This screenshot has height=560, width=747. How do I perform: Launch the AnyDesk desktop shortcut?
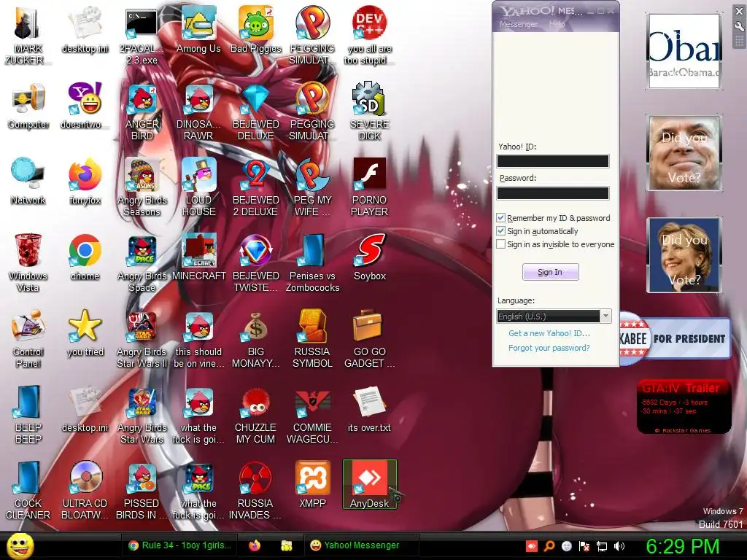click(x=370, y=484)
